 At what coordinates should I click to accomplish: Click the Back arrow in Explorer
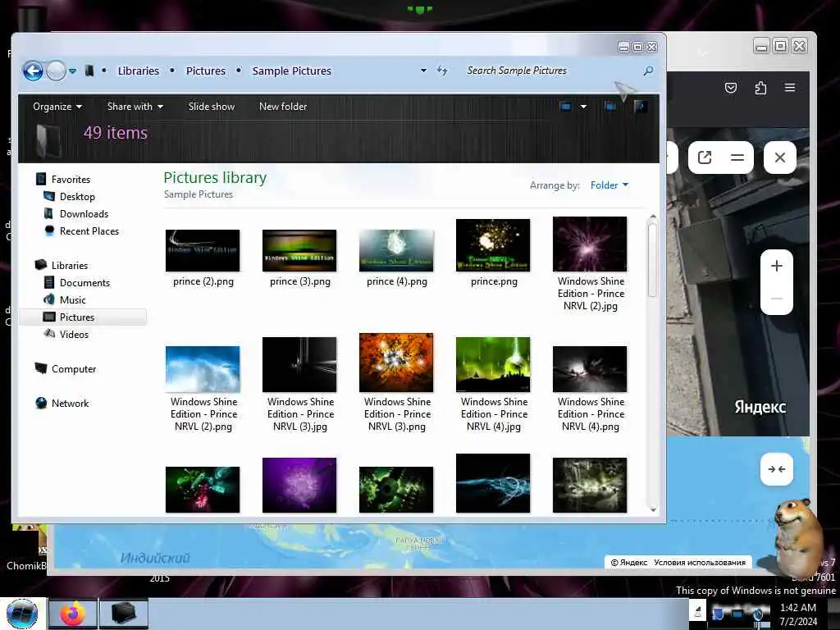click(x=33, y=71)
